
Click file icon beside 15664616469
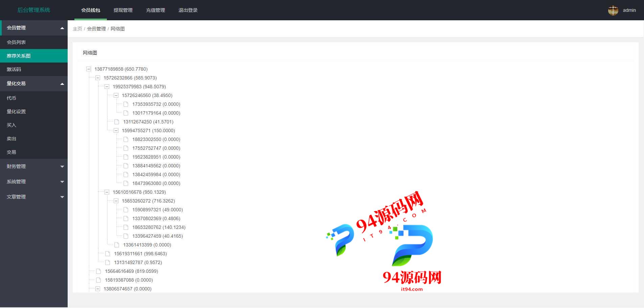tap(98, 271)
